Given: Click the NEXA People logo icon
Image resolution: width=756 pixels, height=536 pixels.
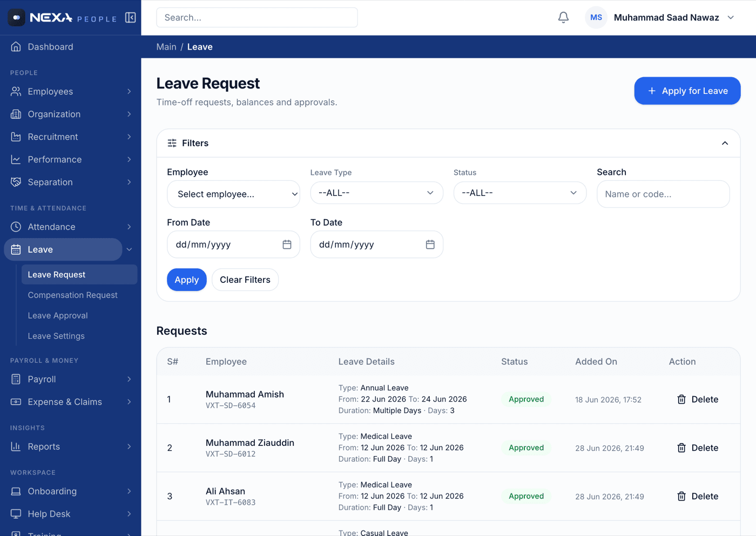Looking at the screenshot, I should coord(17,18).
